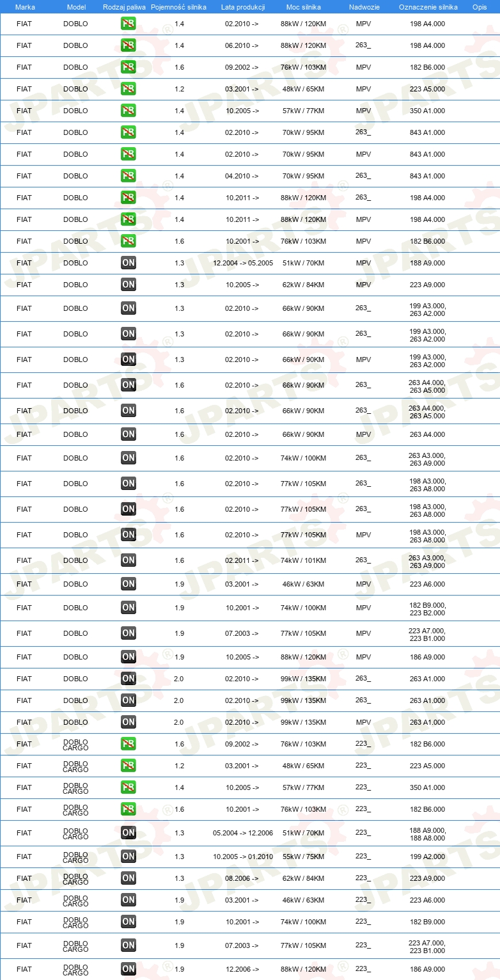Click the Opis column header

point(480,7)
